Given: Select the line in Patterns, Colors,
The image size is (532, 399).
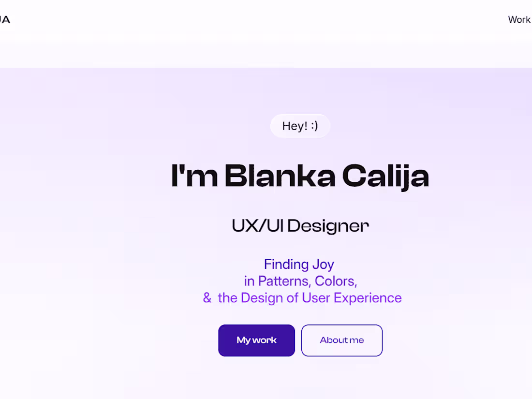Looking at the screenshot, I should click(300, 281).
